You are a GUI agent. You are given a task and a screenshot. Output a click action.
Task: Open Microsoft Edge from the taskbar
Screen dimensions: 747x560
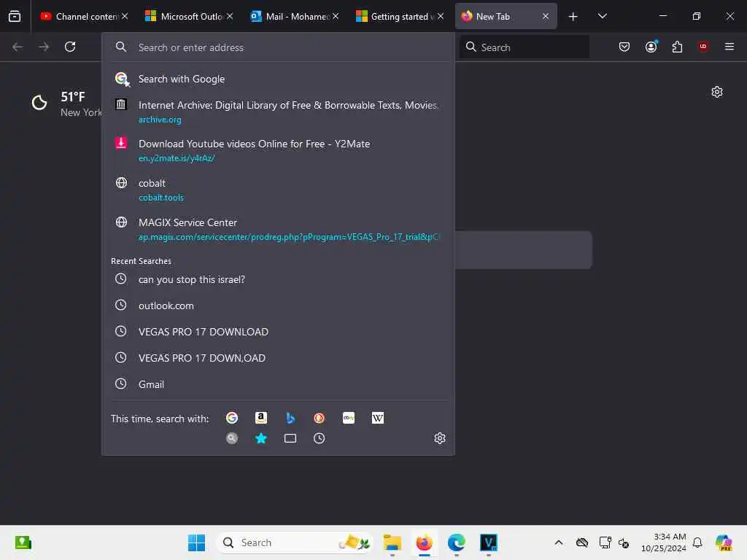point(457,542)
